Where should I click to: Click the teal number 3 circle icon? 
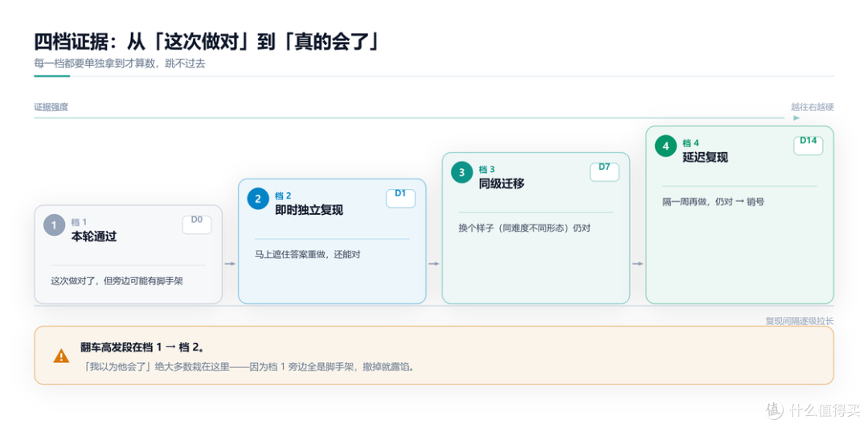click(461, 172)
